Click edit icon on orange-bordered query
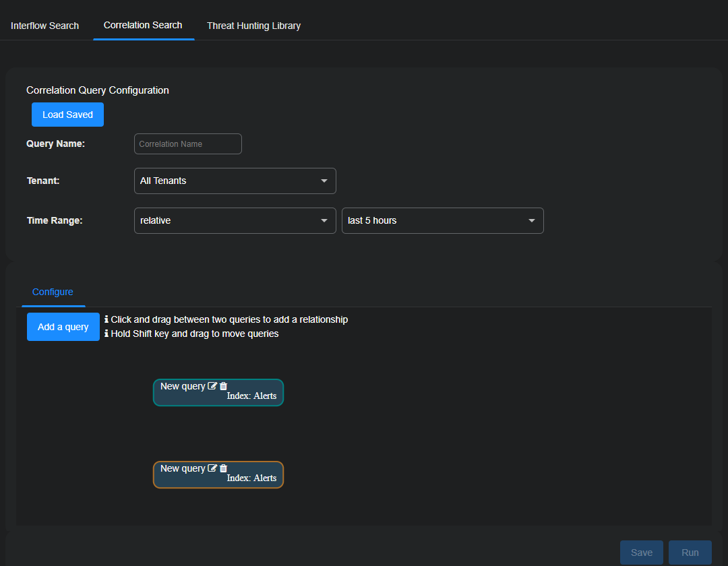The image size is (728, 566). point(212,468)
